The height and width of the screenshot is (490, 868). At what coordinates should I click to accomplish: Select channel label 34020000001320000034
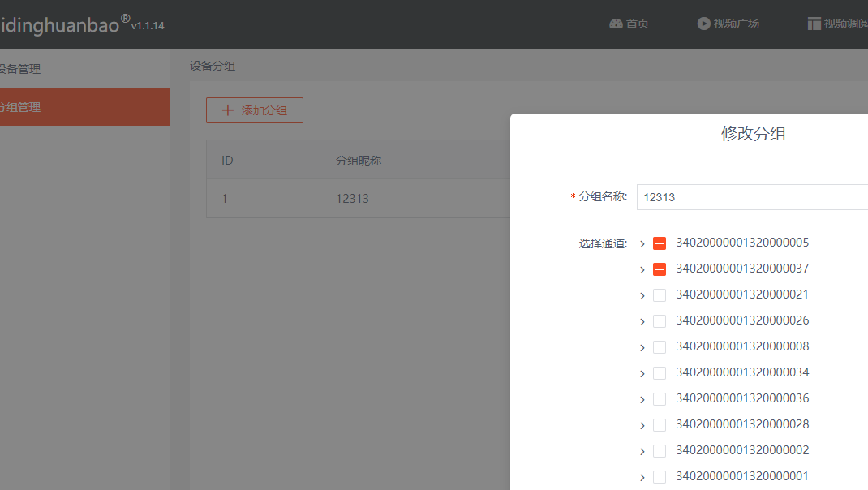742,372
